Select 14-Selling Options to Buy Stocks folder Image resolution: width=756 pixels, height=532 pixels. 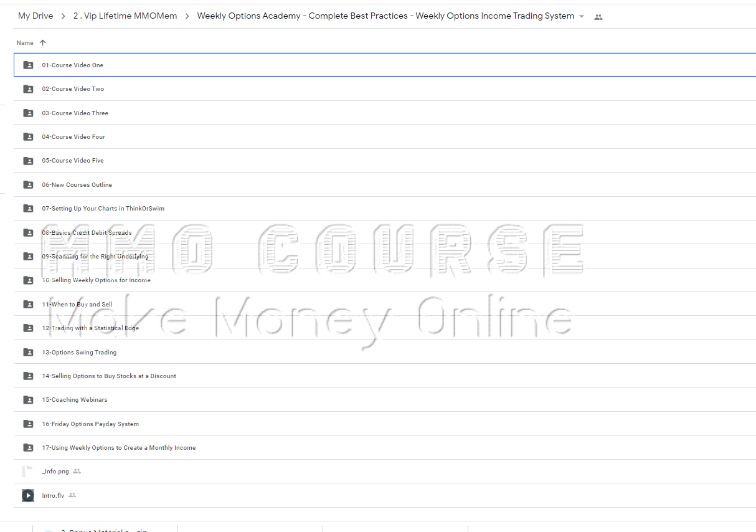(109, 376)
